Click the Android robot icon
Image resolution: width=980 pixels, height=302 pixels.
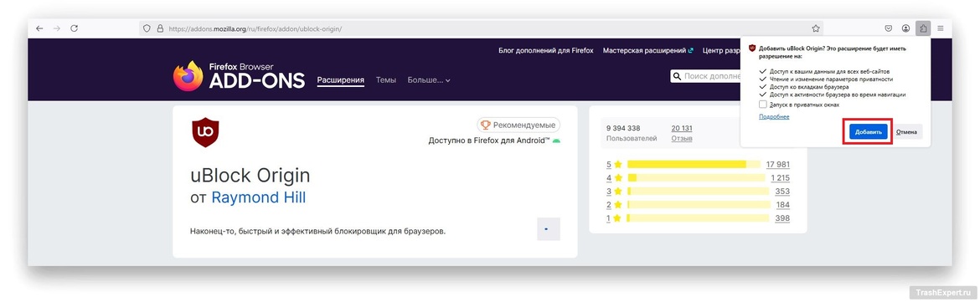pos(556,141)
